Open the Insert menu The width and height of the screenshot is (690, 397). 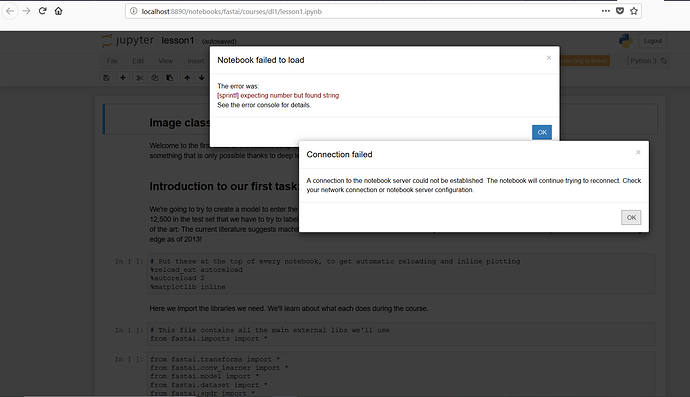pyautogui.click(x=196, y=61)
